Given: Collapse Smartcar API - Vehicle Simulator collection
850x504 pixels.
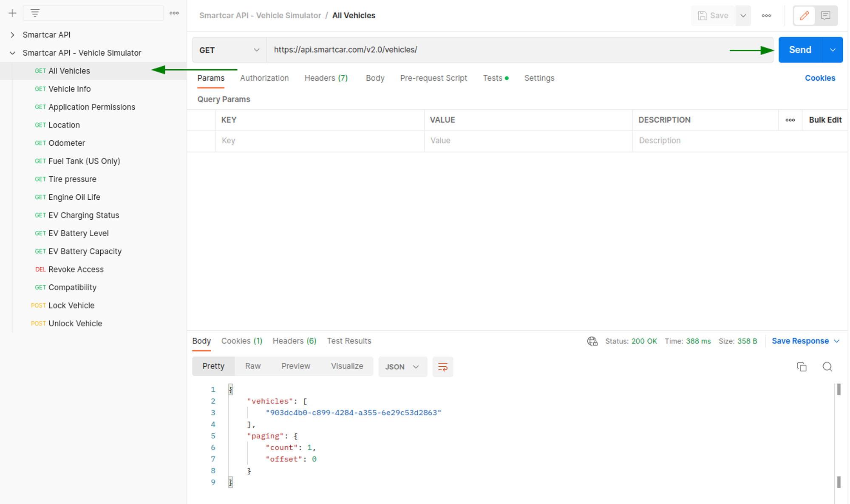Looking at the screenshot, I should tap(12, 53).
